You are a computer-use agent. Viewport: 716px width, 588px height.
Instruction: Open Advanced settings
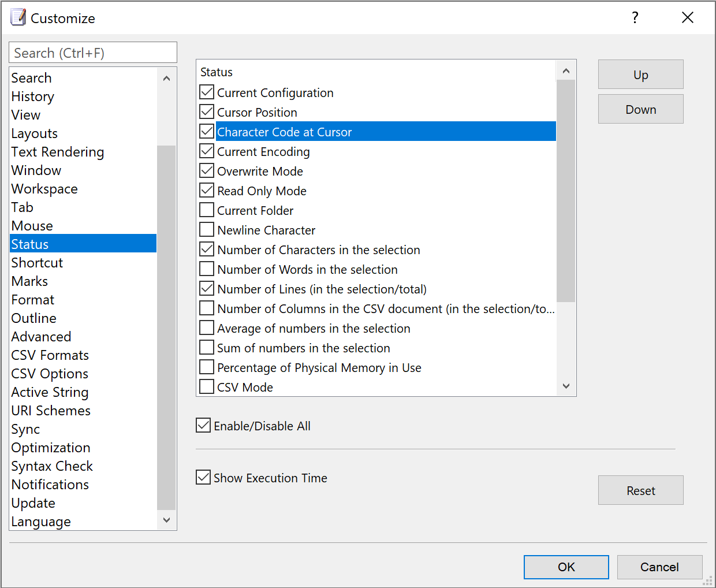(83, 337)
